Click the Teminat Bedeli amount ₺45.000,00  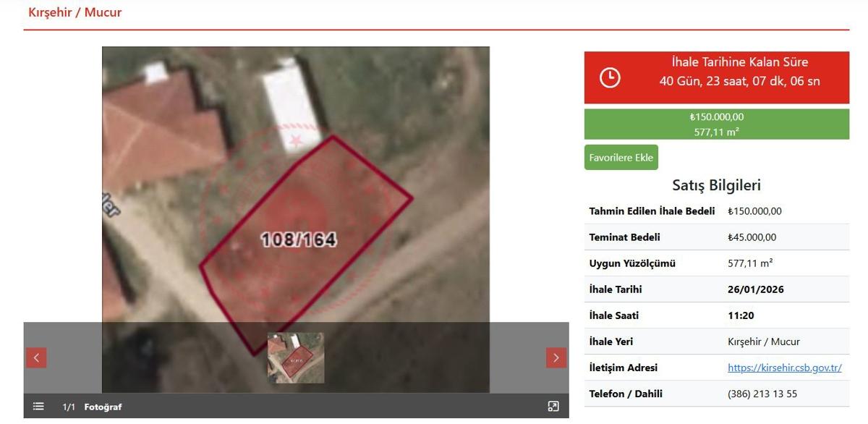[x=752, y=237]
